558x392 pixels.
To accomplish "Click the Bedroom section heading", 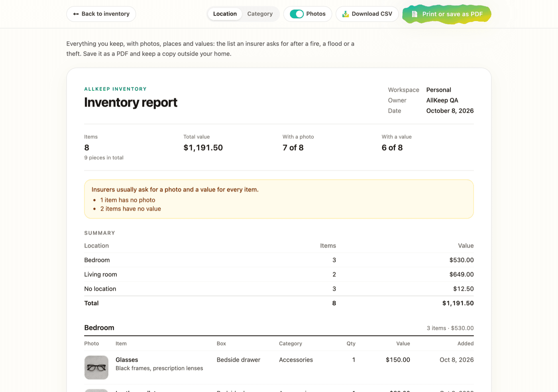I will pyautogui.click(x=99, y=328).
